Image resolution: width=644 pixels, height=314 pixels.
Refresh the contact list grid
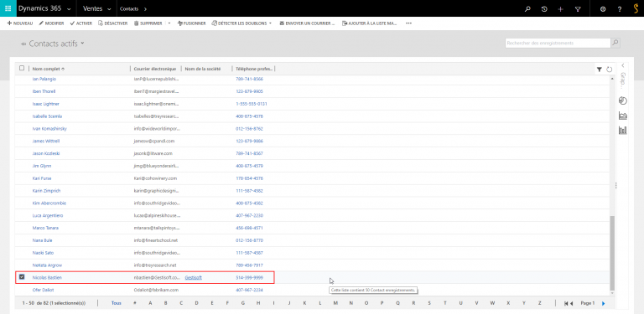[609, 69]
